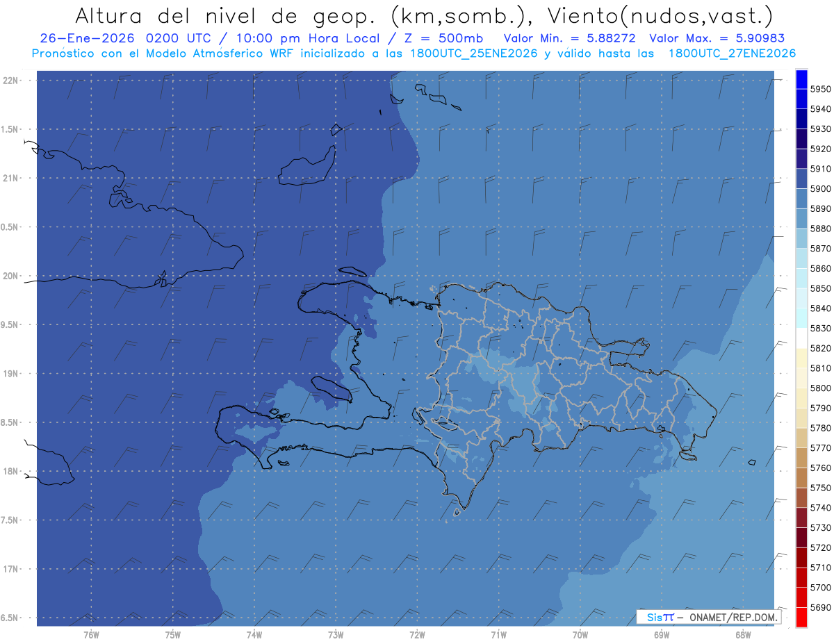The height and width of the screenshot is (644, 834).
Task: Click the 5700 legend value
Action: pyautogui.click(x=820, y=587)
